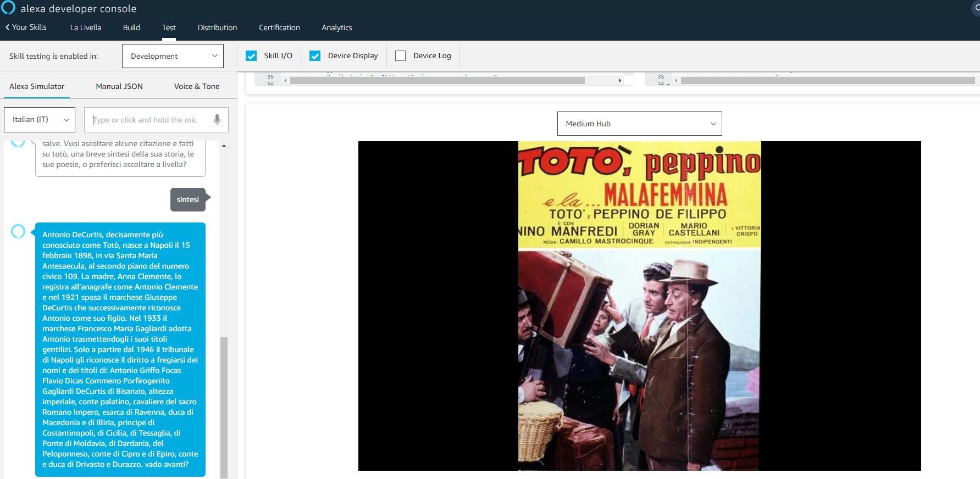Click the alexa developer console title
Screen dimensions: 980x479
point(79,9)
